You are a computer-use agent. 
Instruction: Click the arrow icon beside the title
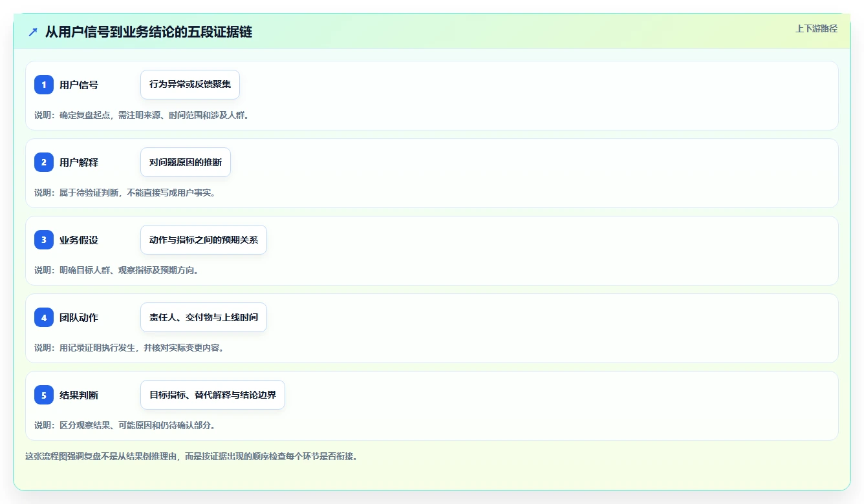coord(33,32)
